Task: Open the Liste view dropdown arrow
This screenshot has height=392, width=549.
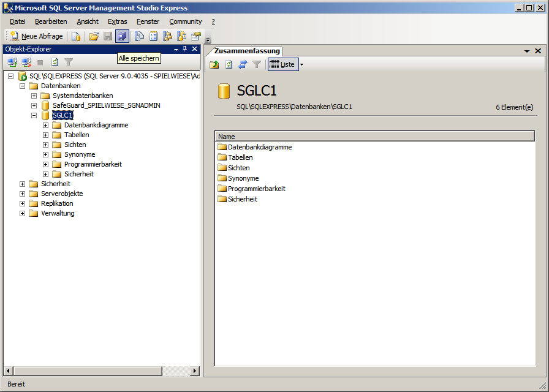Action: [x=301, y=64]
